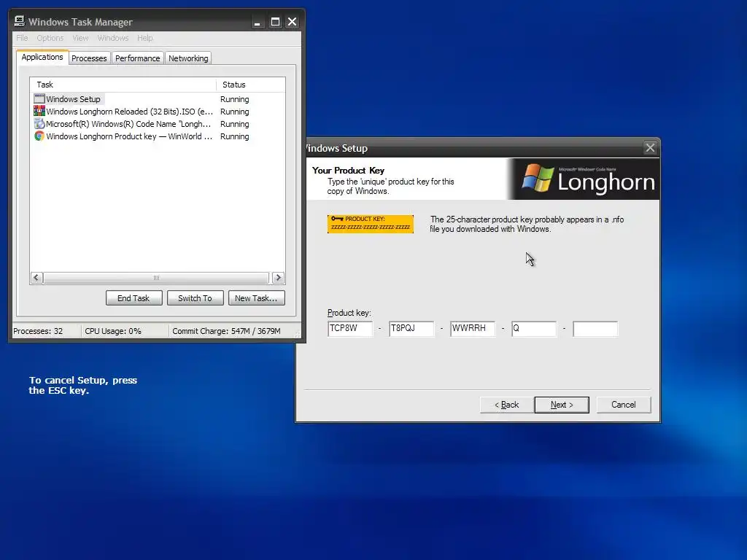Sort the task list by the Status column

click(x=251, y=85)
